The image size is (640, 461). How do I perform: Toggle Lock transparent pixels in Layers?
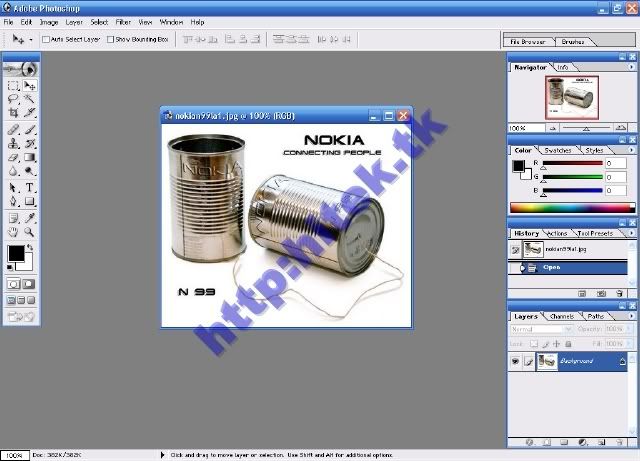pyautogui.click(x=534, y=344)
